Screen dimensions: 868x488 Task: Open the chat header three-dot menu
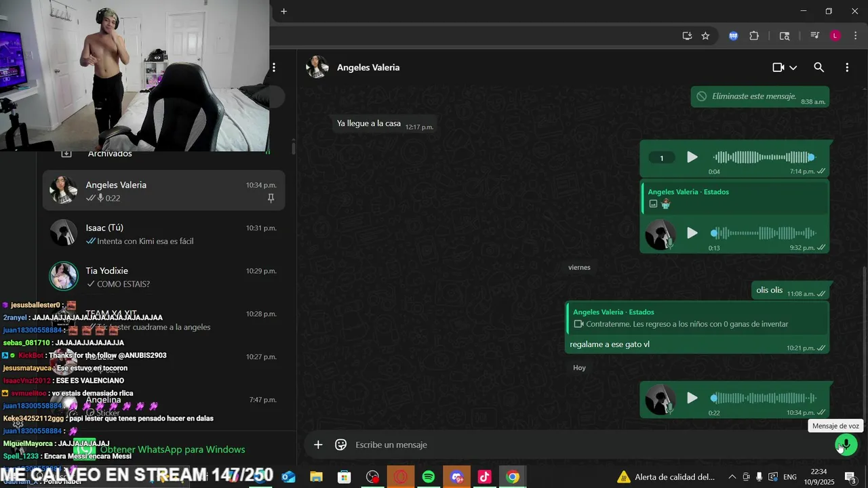[x=847, y=68]
